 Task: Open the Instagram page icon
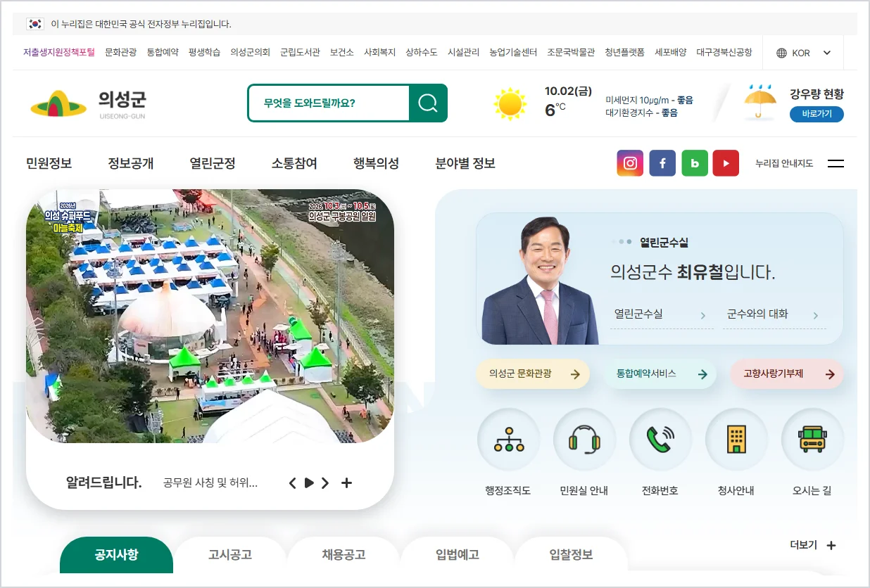point(630,163)
